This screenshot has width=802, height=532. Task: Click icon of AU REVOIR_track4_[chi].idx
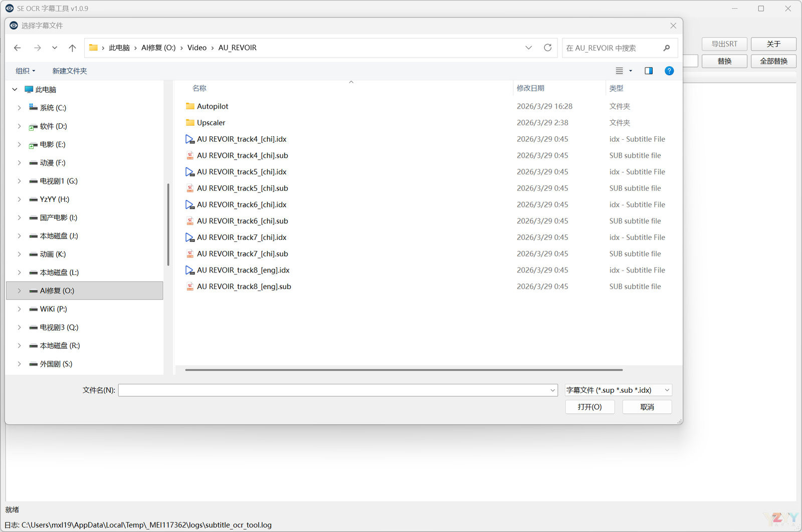(190, 139)
